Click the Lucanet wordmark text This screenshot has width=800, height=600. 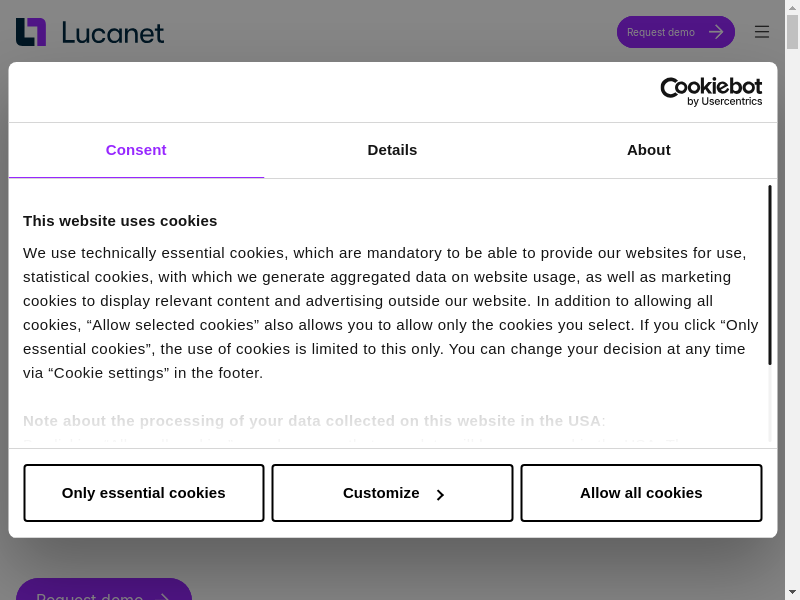coord(113,33)
